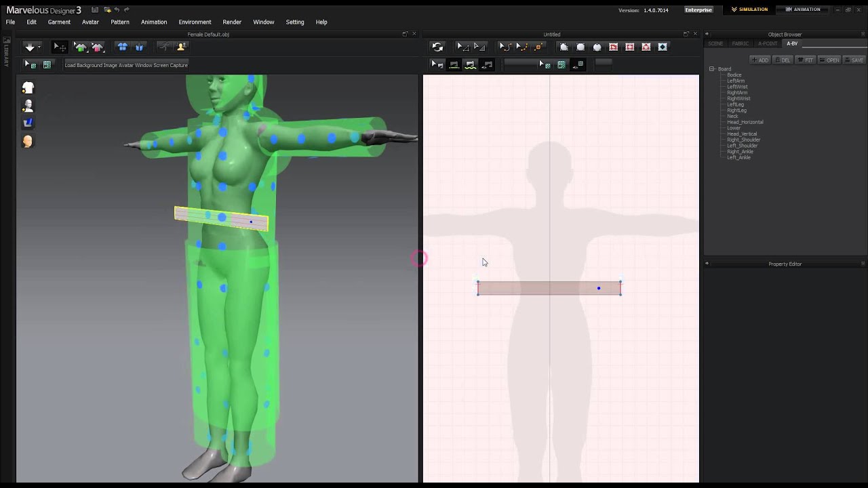Viewport: 868px width, 488px height.
Task: Select the Add Point tool with dotted curve
Action: 521,47
